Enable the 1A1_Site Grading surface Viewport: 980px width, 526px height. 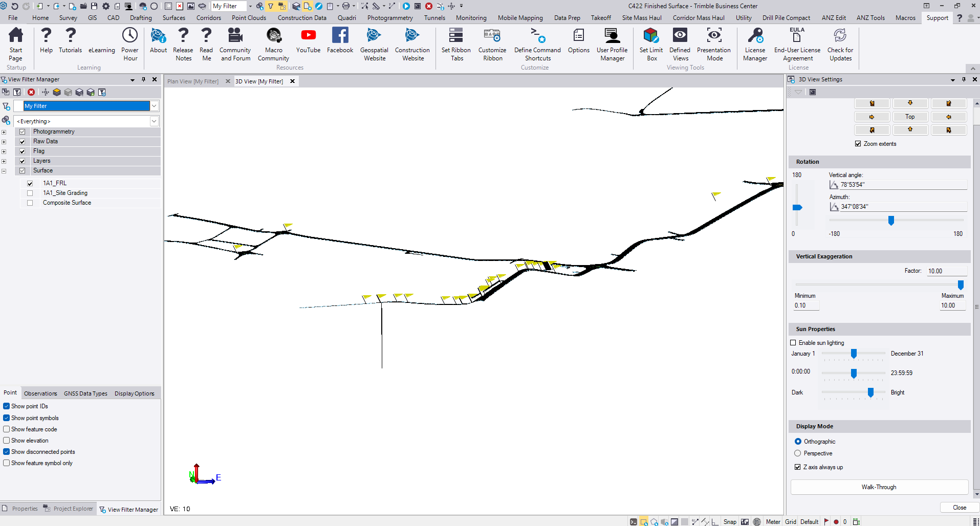pyautogui.click(x=30, y=193)
